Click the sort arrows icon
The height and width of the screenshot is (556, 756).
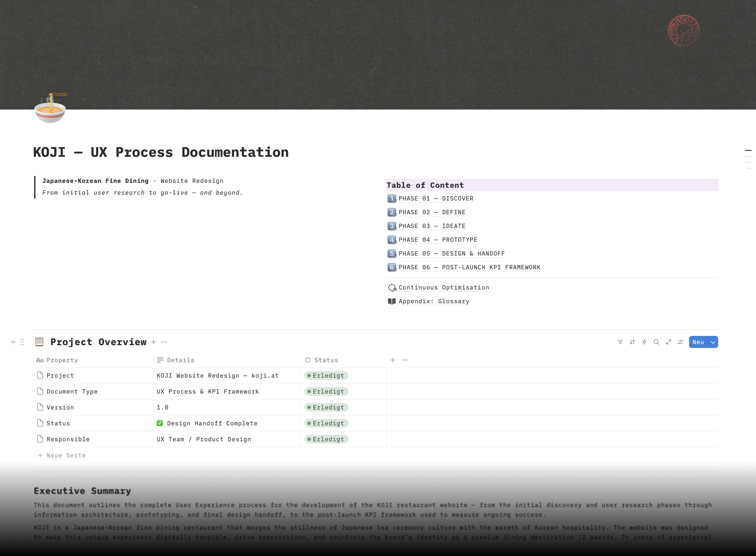click(x=632, y=342)
